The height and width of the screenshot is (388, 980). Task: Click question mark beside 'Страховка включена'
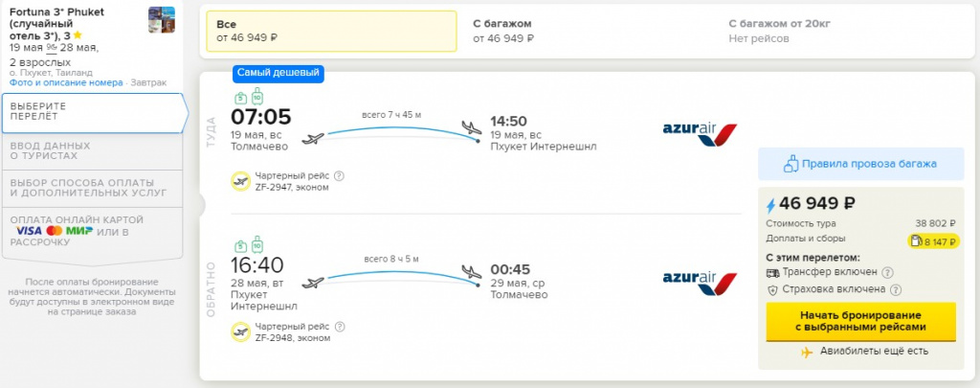click(x=895, y=289)
